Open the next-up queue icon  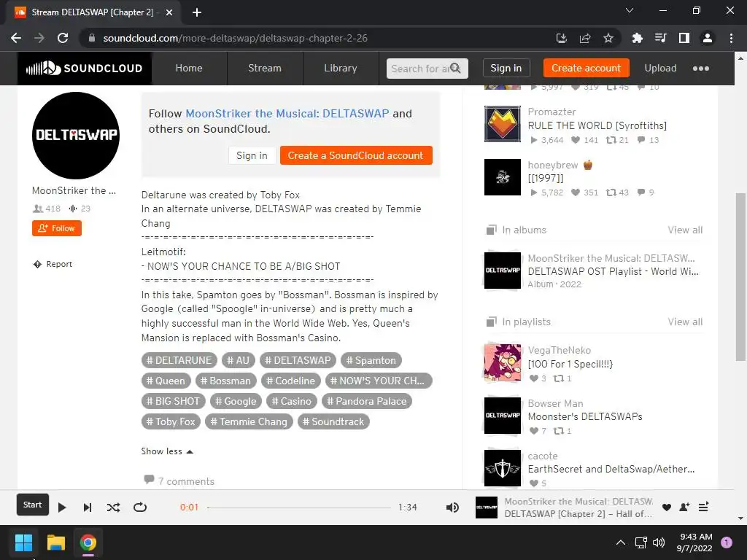point(704,507)
